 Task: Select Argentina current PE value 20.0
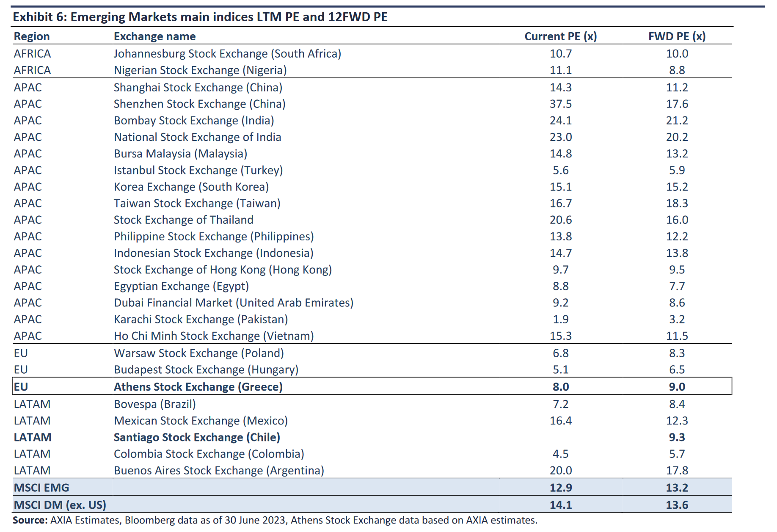point(561,470)
